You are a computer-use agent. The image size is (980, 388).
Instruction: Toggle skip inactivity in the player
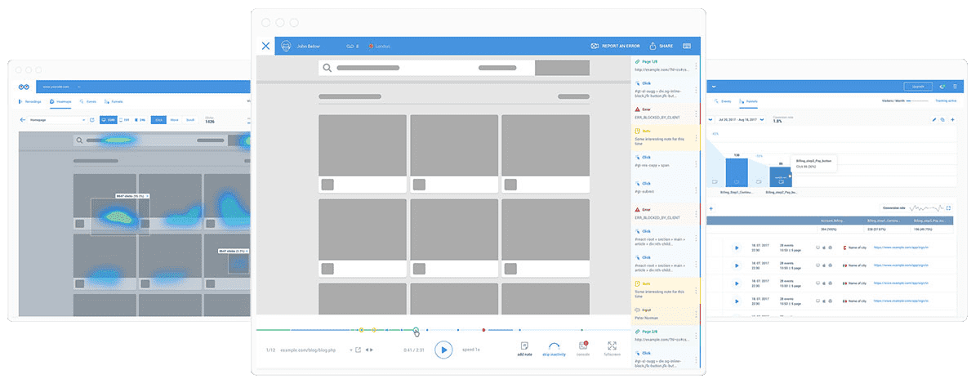click(x=555, y=349)
